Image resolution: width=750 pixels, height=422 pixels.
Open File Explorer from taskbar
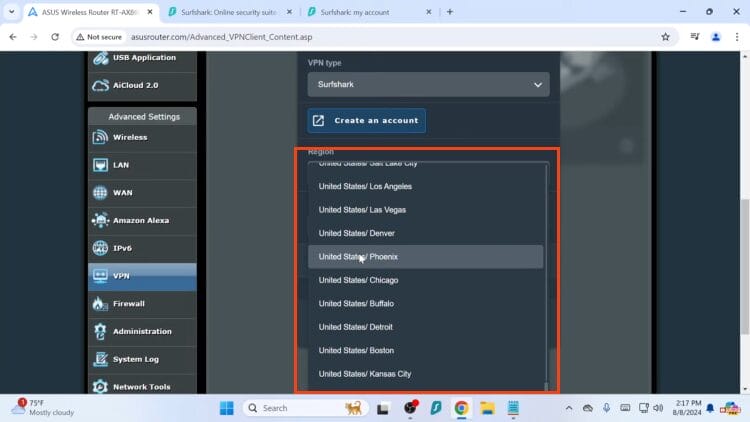click(x=487, y=408)
